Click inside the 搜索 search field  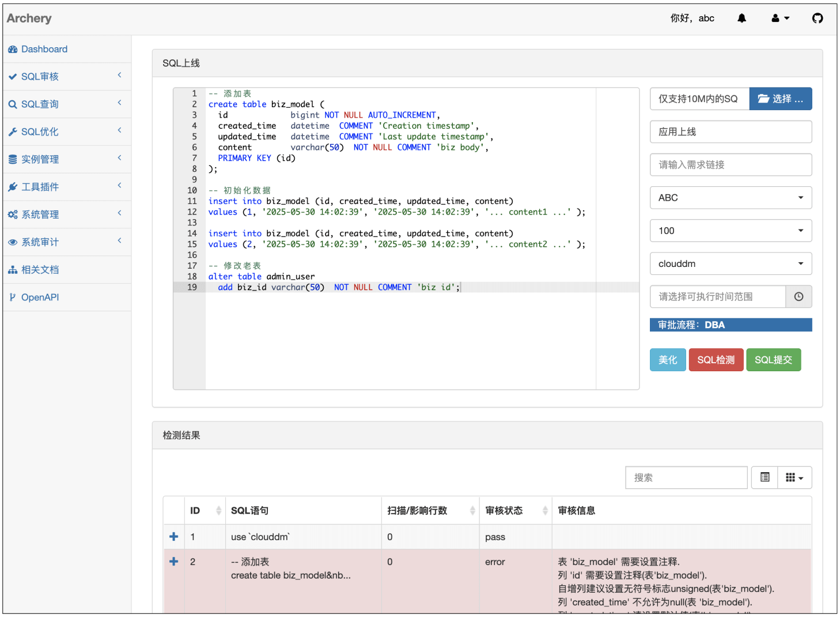click(x=686, y=477)
